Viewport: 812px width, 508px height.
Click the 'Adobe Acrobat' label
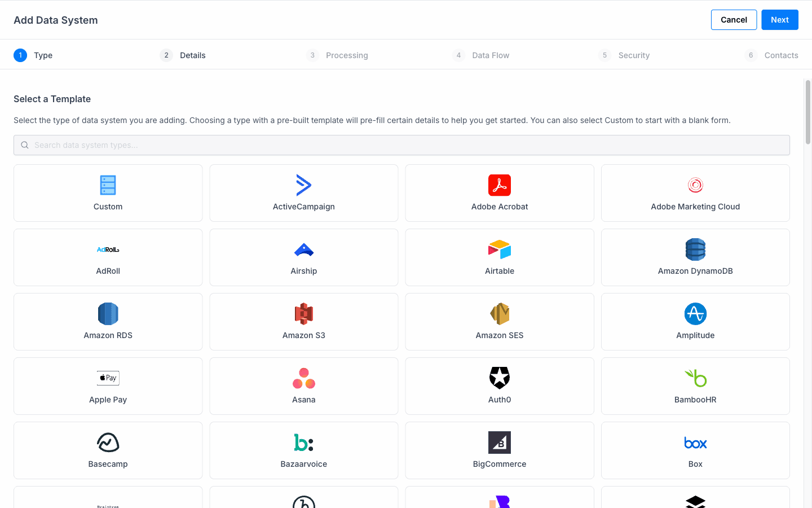click(x=500, y=207)
